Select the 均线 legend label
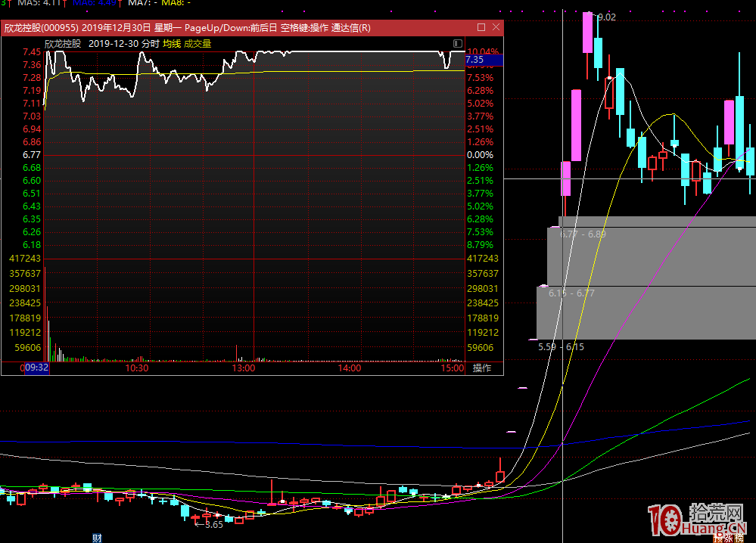Screen dimensions: 756x543 (x=172, y=44)
